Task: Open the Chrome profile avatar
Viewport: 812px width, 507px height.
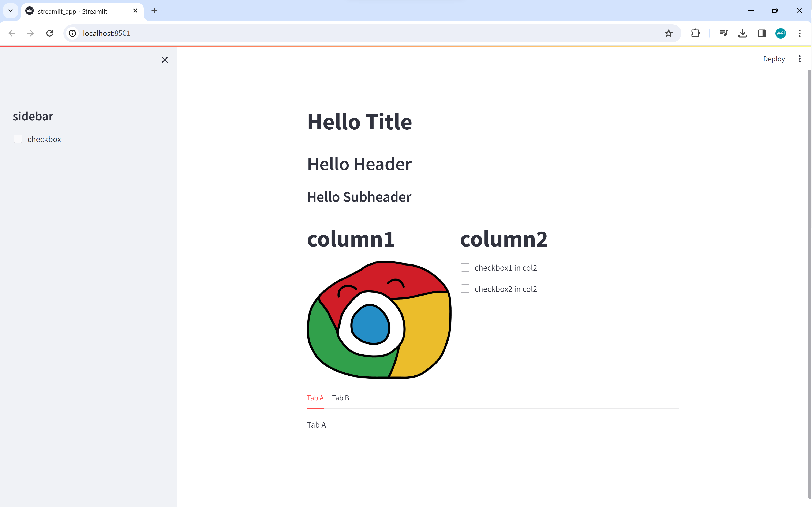Action: pos(781,33)
